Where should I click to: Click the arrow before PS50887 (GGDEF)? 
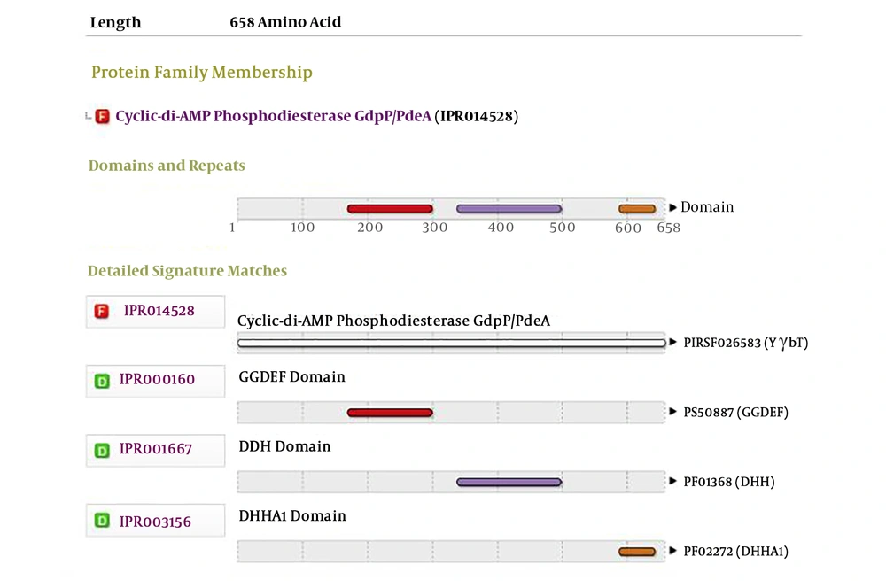(673, 412)
